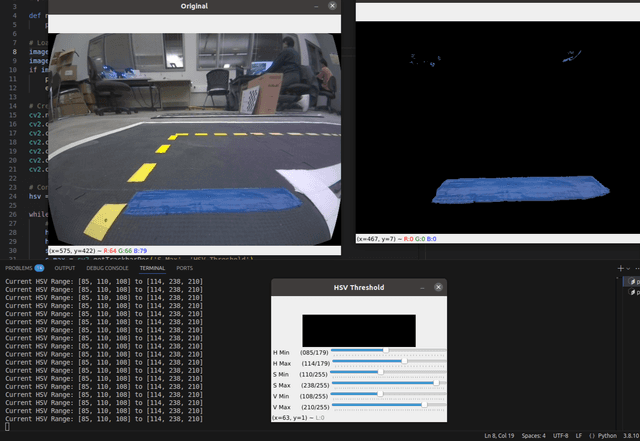Switch to the PORTS tab
Screen dimensions: 640x441
[185, 268]
